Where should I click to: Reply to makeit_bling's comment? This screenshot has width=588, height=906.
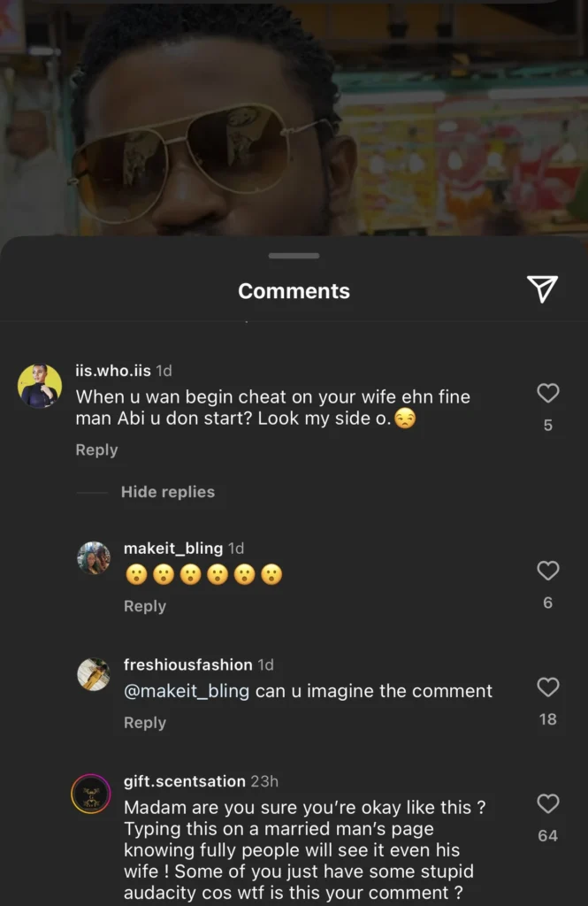(x=144, y=606)
